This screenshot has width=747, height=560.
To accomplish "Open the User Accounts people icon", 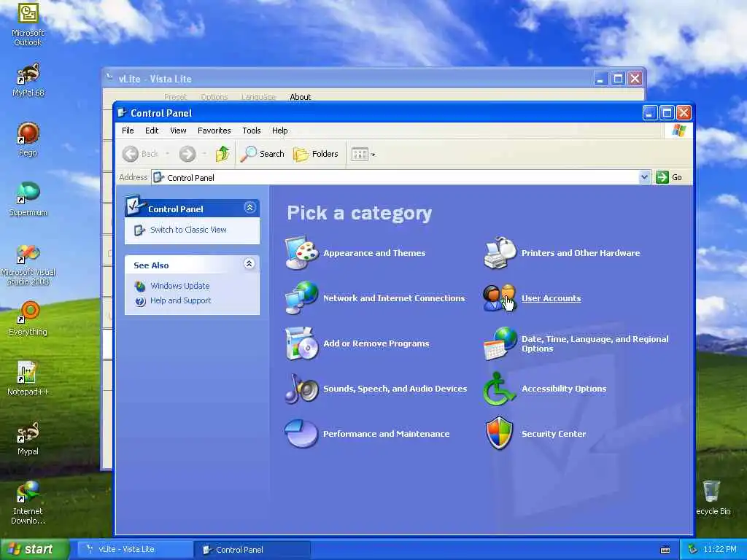I will (x=499, y=297).
